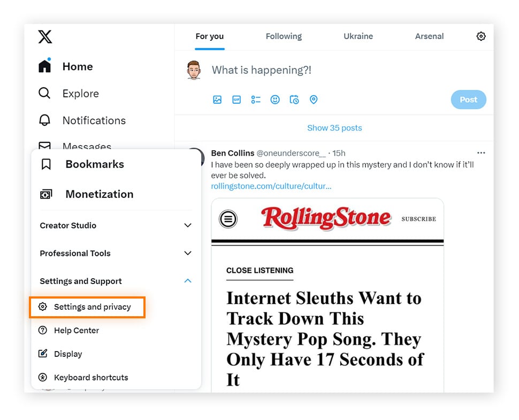
Task: Open the GIF picker in the composer
Action: tap(236, 100)
